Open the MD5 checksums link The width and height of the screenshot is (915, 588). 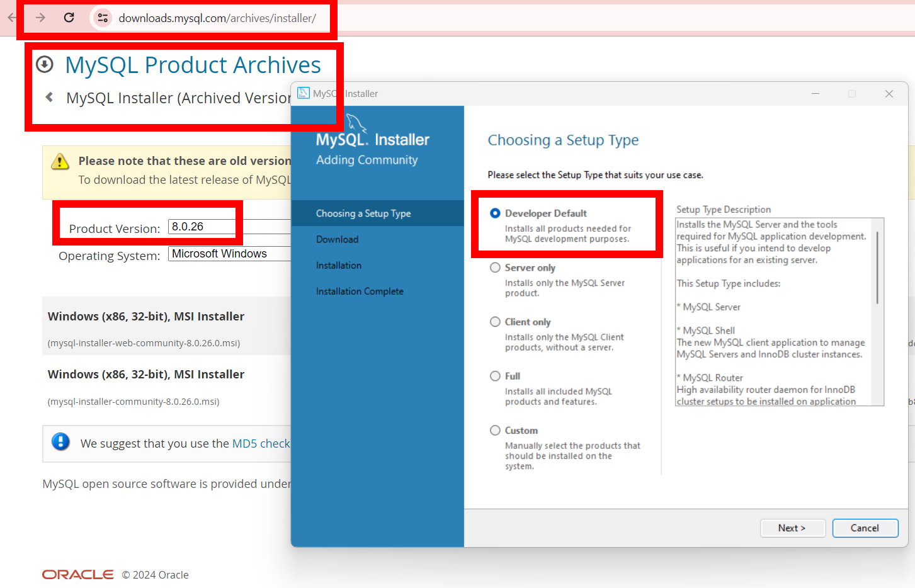click(x=261, y=443)
